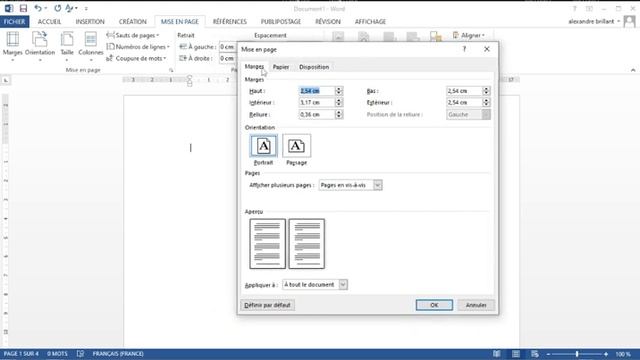This screenshot has height=360, width=640.
Task: Click the Save icon in quick access toolbar
Action: [23, 8]
